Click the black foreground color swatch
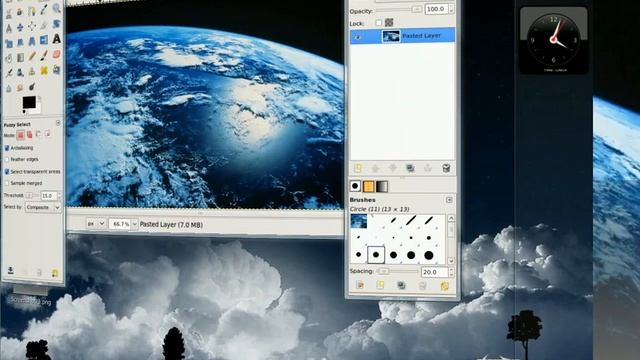The height and width of the screenshot is (360, 640). 29,102
